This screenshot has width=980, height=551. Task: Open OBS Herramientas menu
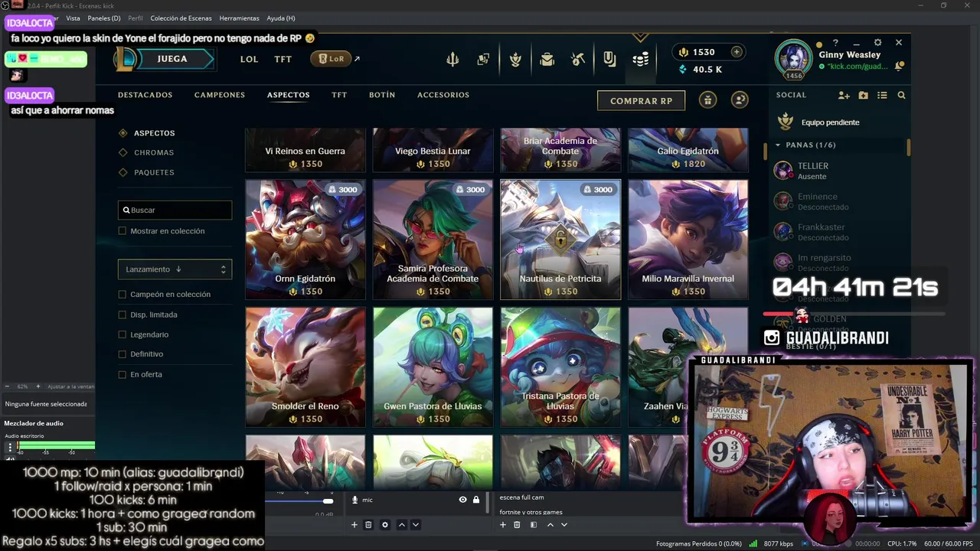coord(239,18)
